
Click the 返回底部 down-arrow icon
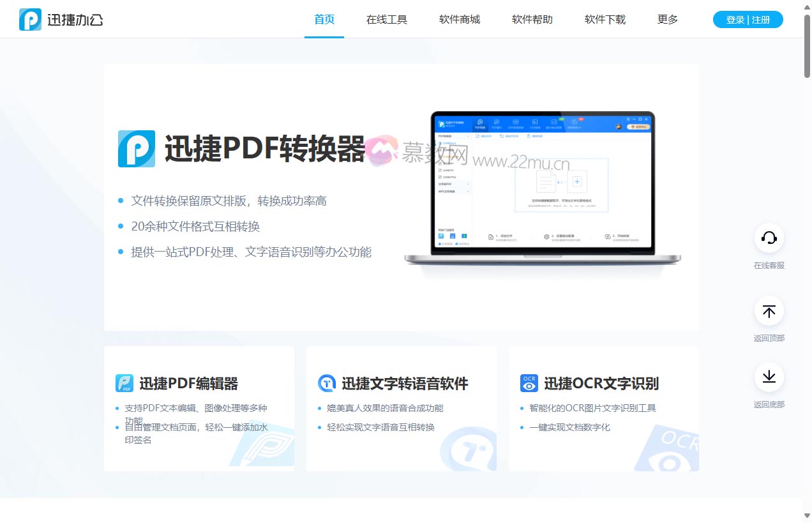click(769, 377)
